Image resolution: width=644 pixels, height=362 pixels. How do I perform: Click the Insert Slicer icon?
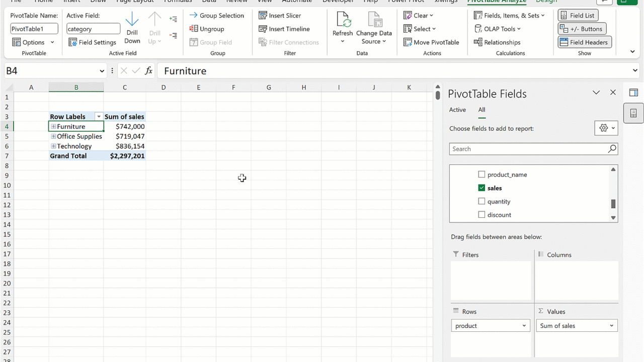(x=263, y=16)
